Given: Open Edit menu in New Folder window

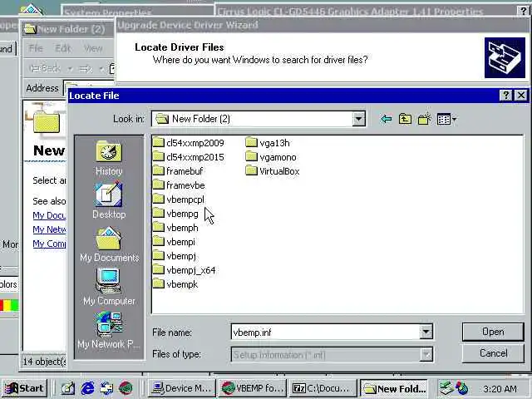Looking at the screenshot, I should point(63,48).
